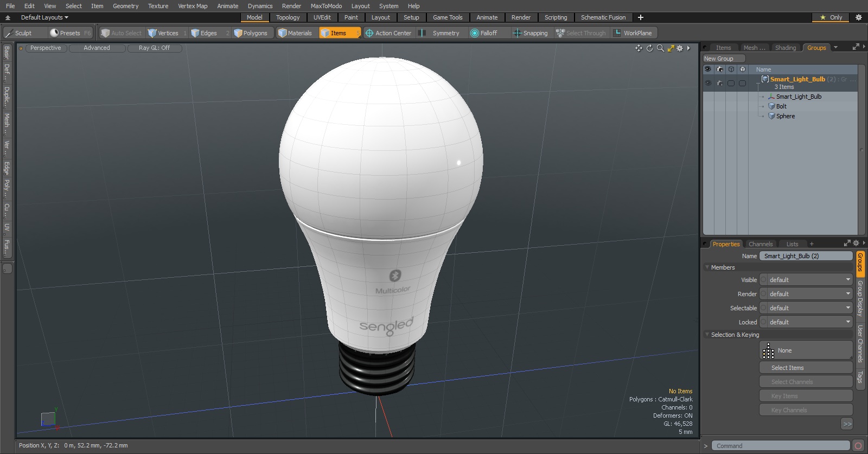This screenshot has width=868, height=454.
Task: Open the tab list arrow beside Groups tab
Action: pyautogui.click(x=835, y=48)
